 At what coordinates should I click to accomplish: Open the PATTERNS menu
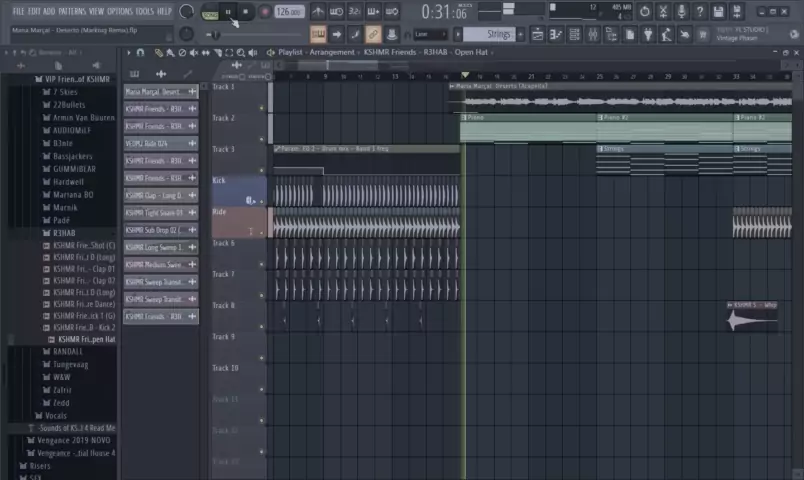(72, 11)
